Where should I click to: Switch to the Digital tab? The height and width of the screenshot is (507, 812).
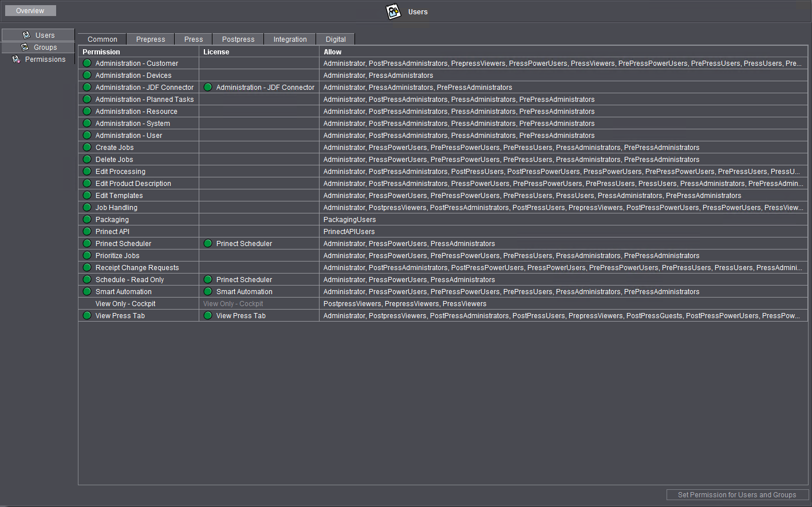pyautogui.click(x=336, y=39)
